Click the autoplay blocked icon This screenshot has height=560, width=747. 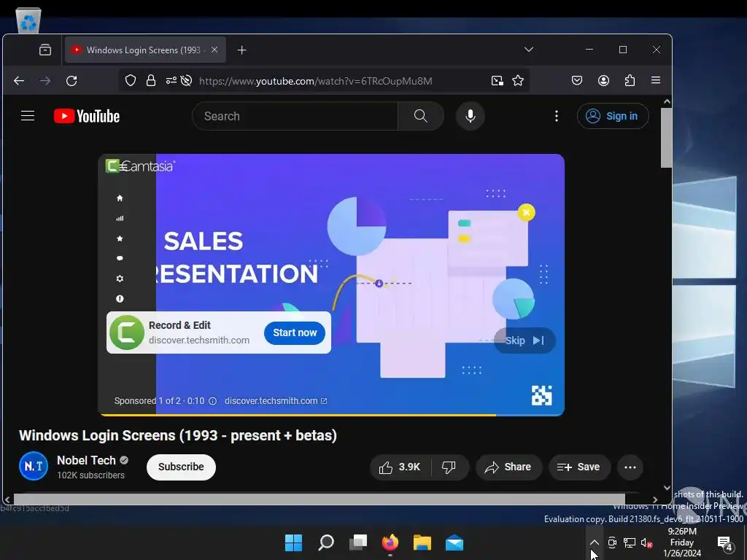coord(186,80)
